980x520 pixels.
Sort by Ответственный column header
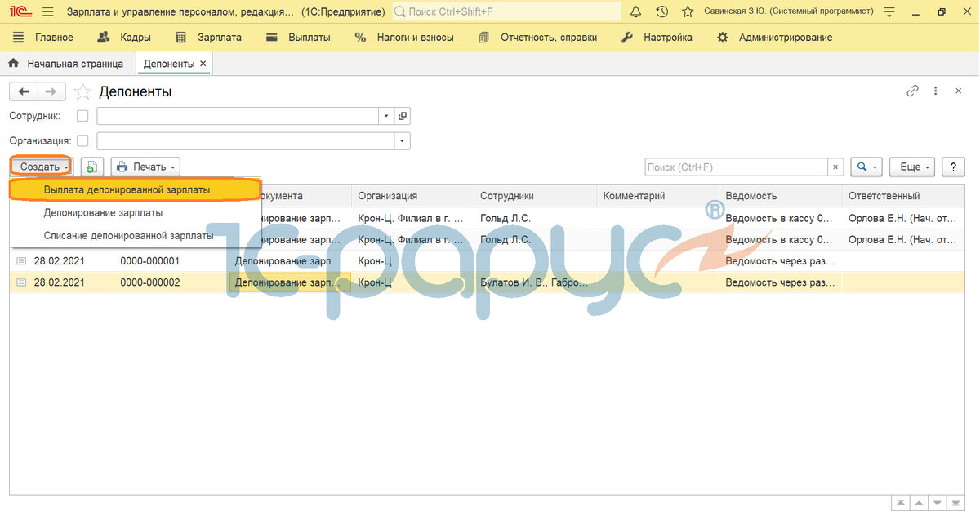(903, 196)
